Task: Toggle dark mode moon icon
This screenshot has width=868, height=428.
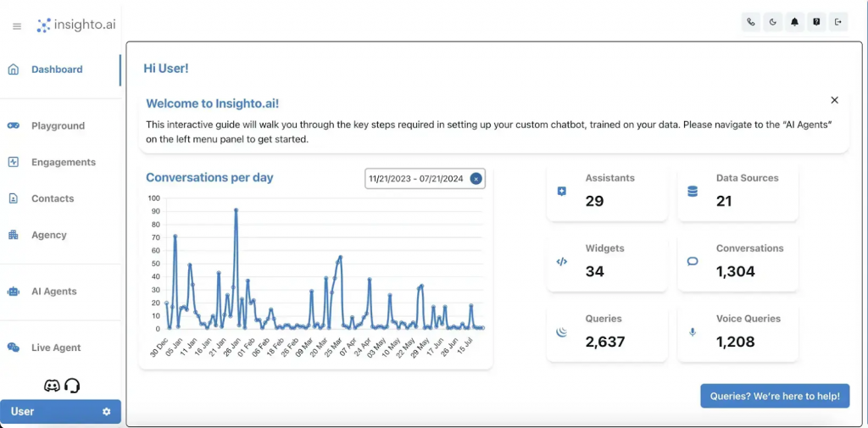Action: (773, 22)
